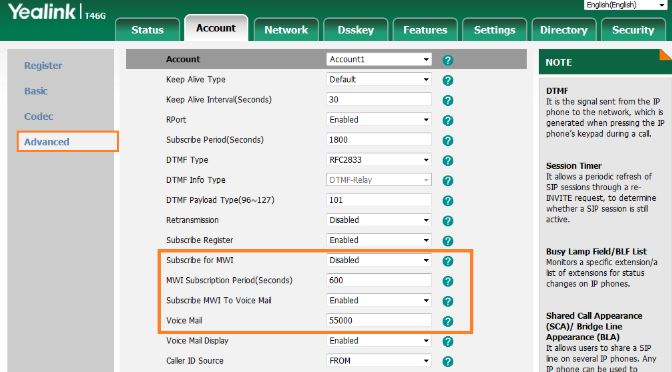The width and height of the screenshot is (672, 372).
Task: Open the Subscribe for MWI dropdown
Action: pyautogui.click(x=379, y=260)
